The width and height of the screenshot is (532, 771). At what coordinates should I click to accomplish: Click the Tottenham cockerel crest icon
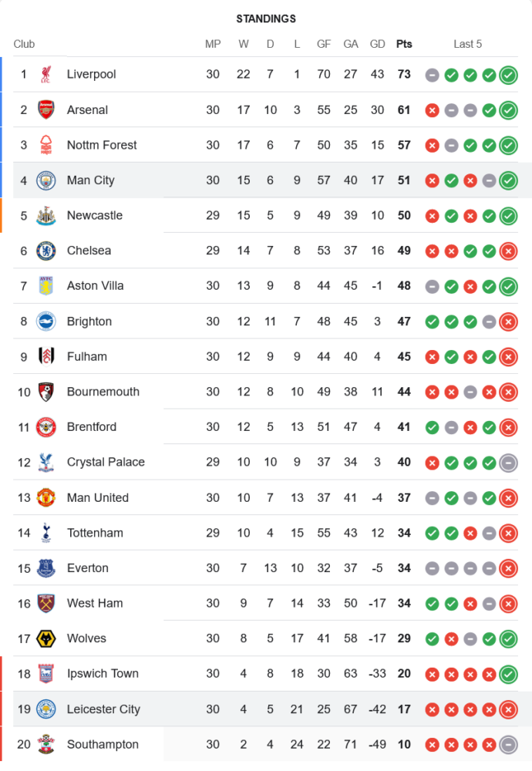[46, 533]
